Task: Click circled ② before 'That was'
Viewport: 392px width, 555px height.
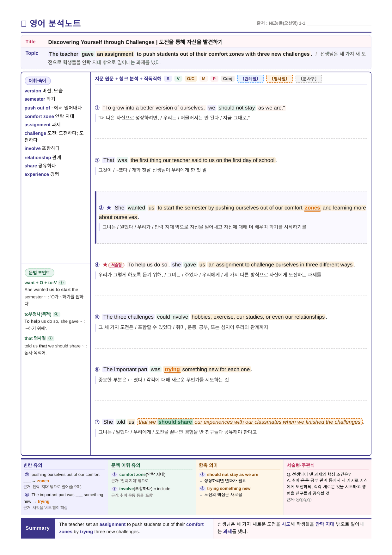Action: point(97,160)
